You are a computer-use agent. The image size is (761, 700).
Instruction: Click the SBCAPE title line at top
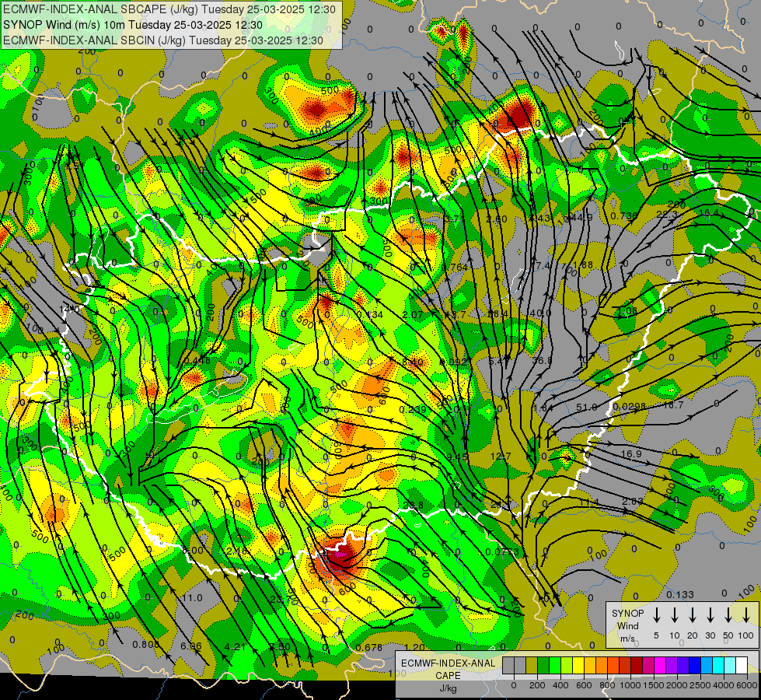[169, 9]
